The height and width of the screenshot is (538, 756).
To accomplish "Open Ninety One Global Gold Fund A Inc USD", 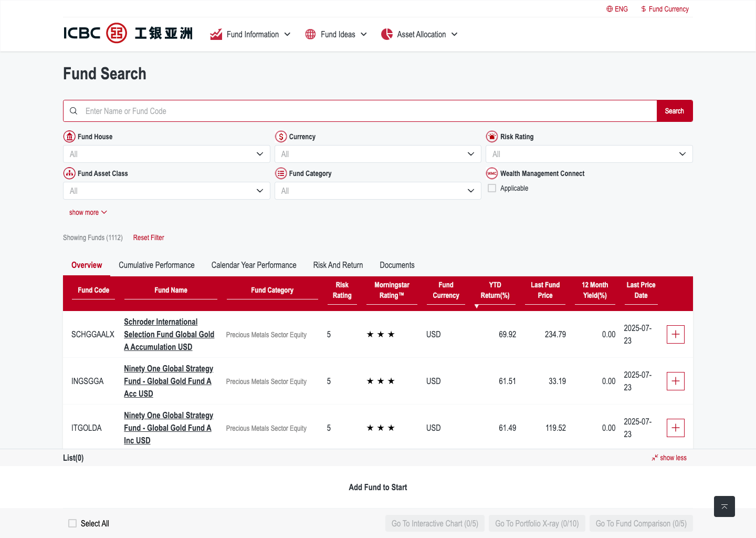I will pos(169,428).
